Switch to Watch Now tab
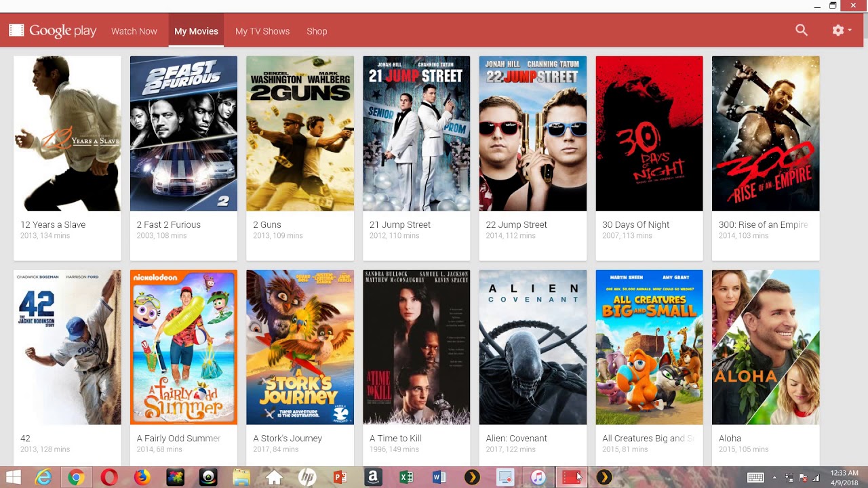Image resolution: width=868 pixels, height=488 pixels. click(134, 31)
